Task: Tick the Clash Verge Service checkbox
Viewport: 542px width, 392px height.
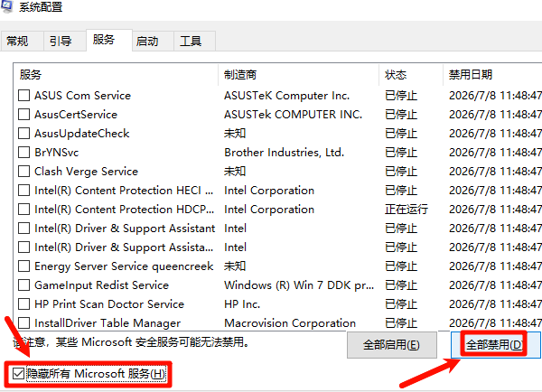Action: 23,172
